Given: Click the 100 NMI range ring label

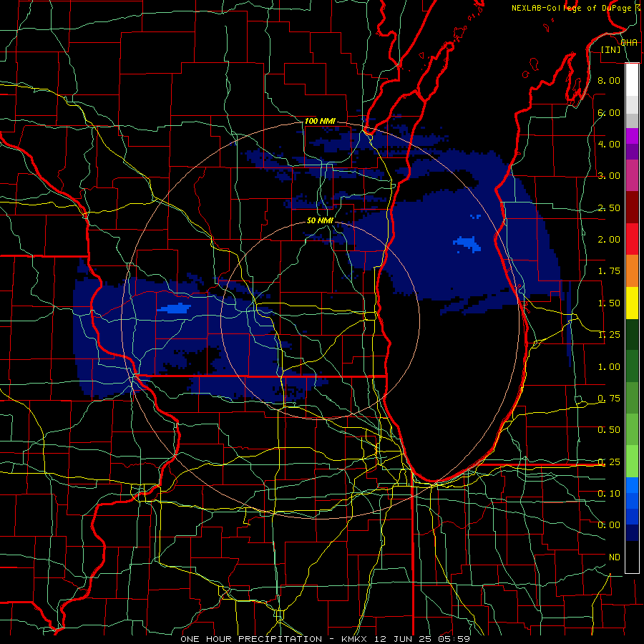Looking at the screenshot, I should 320,121.
